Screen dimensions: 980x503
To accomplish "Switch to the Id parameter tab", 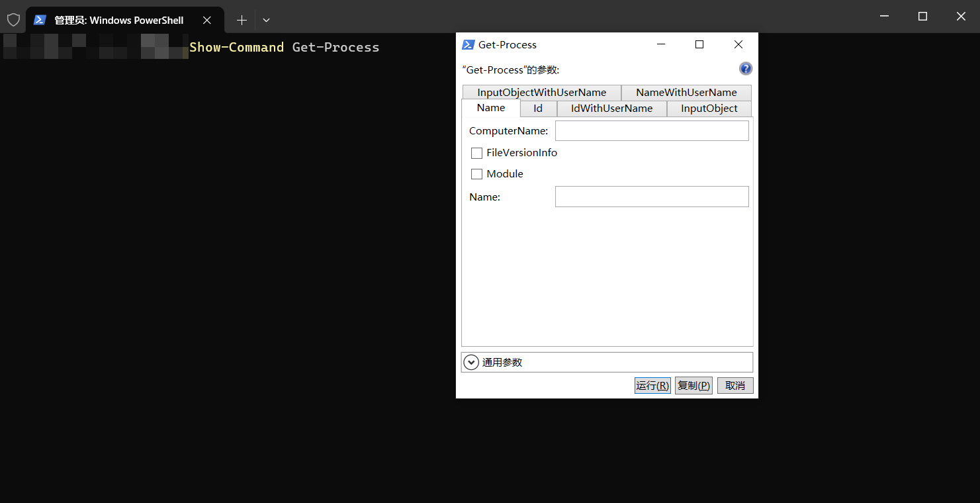I will click(538, 109).
